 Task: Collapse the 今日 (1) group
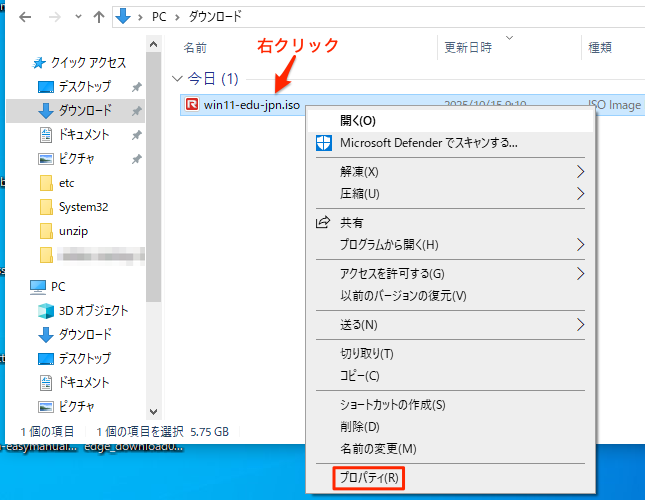point(178,78)
